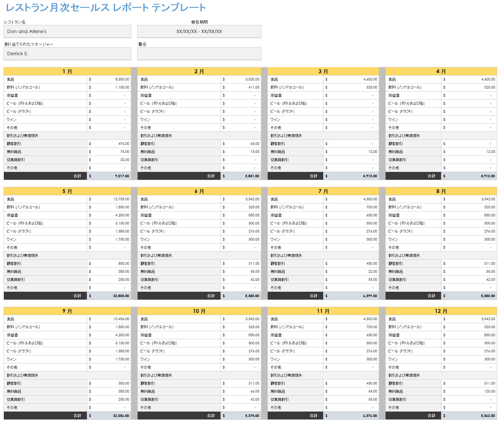This screenshot has height=423, width=504.
Task: Click the restaurant name field 'Don and Arlene's'
Action: pyautogui.click(x=67, y=31)
